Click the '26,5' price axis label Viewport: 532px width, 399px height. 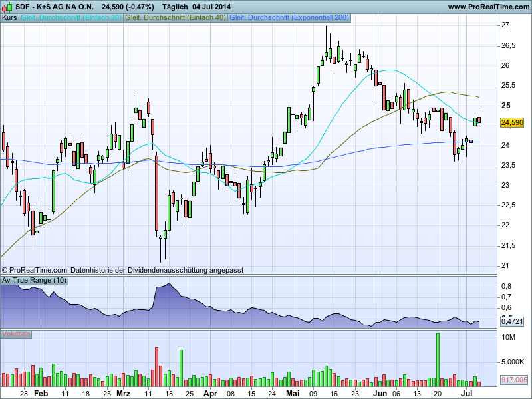(508, 45)
